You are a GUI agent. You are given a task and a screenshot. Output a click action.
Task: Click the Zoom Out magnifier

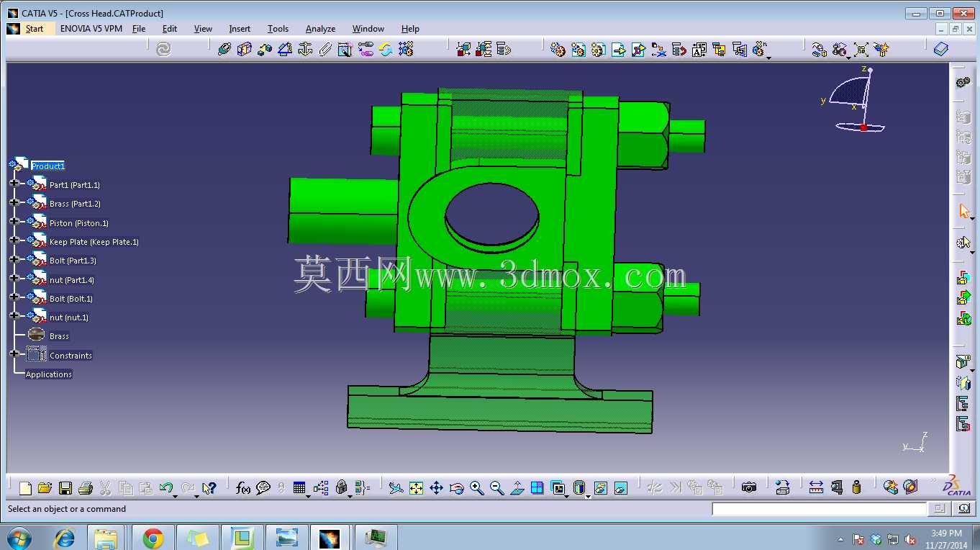point(496,487)
